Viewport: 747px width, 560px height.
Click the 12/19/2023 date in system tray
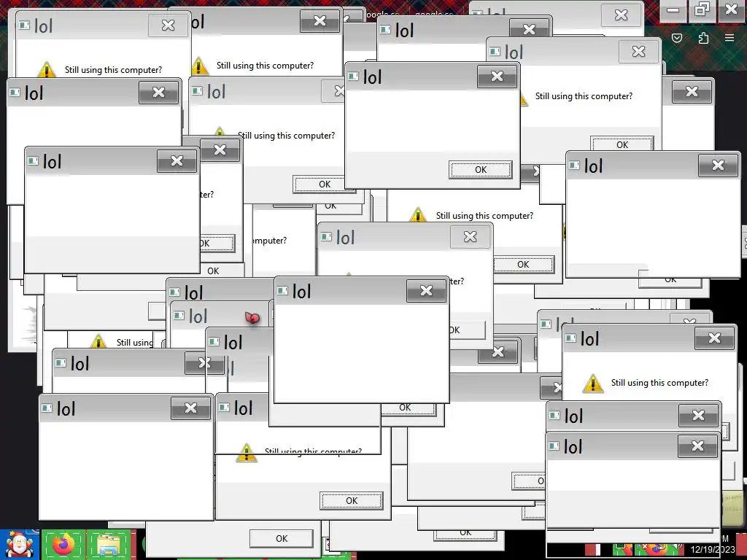pos(713,550)
